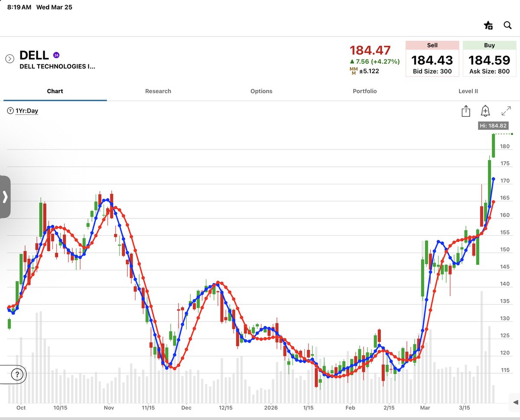Tap the purple 24 badge next to DELL
Viewport: 520px width, 420px height.
point(56,55)
